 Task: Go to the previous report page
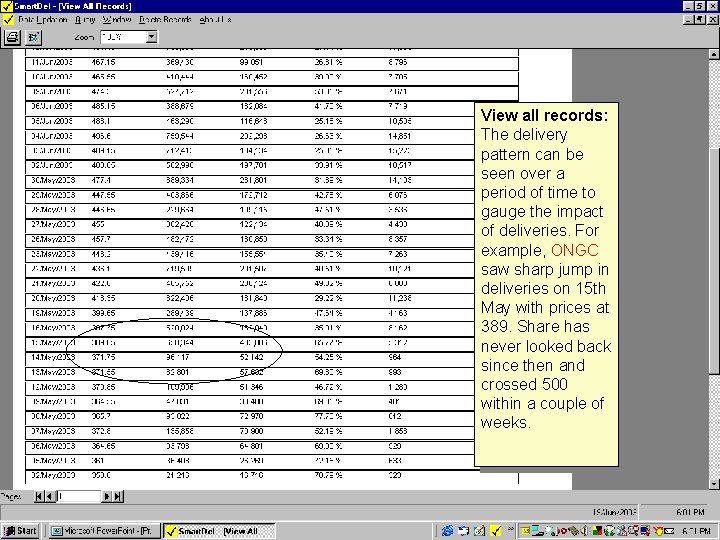(x=50, y=496)
